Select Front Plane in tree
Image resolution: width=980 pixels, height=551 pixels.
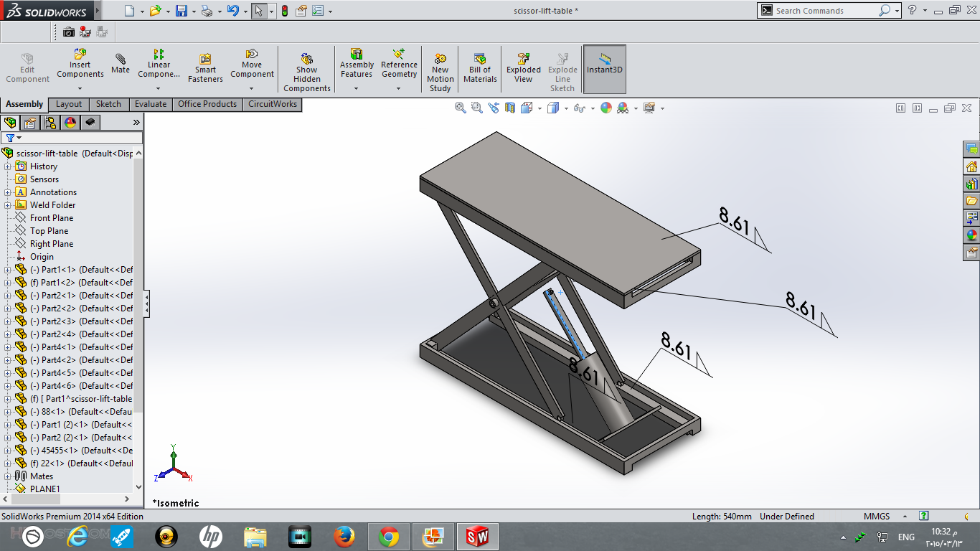tap(52, 218)
